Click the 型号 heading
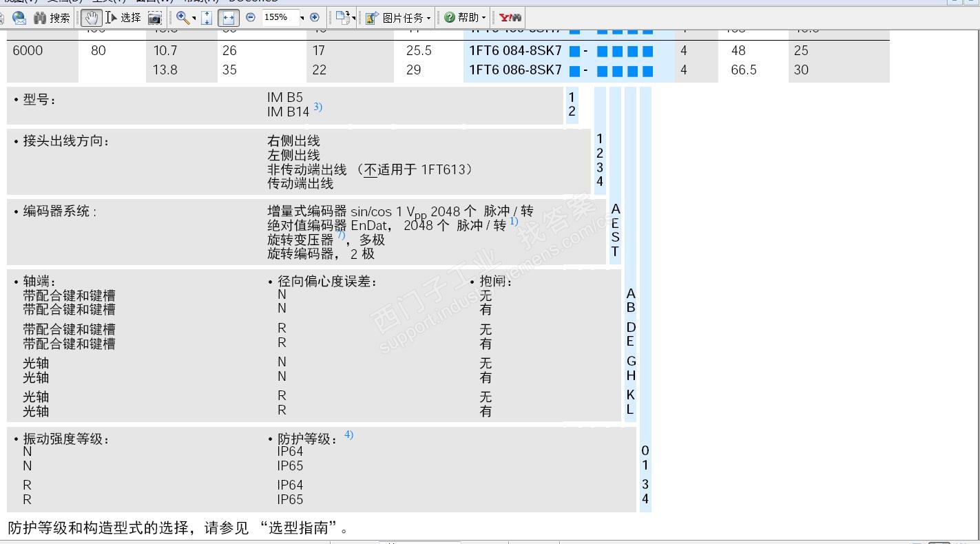 pyautogui.click(x=39, y=100)
